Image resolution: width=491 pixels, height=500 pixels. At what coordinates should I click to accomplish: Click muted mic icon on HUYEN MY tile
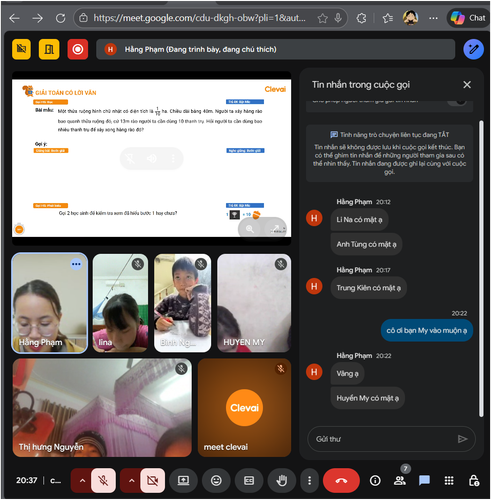click(281, 264)
